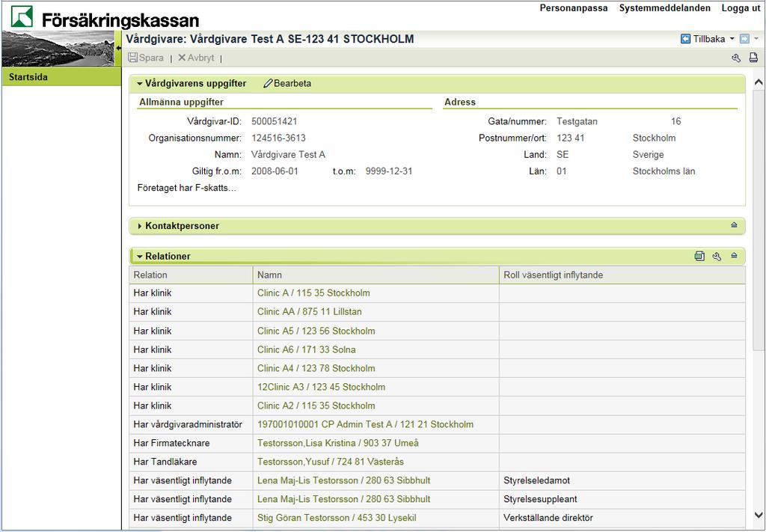Open Clinic A6 / 171 33 Solna link
The image size is (766, 532).
(306, 349)
